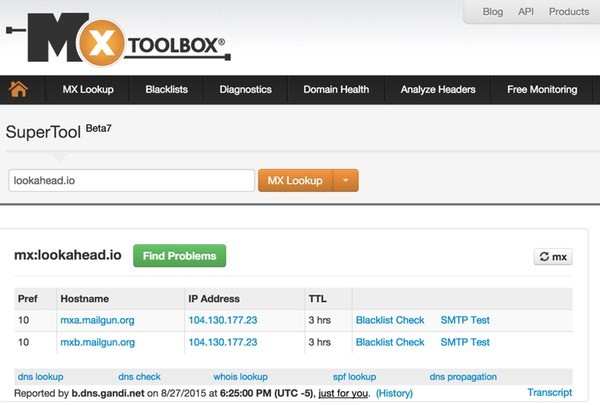Open the Products link at top
Screen dimensions: 600x405
(x=569, y=12)
